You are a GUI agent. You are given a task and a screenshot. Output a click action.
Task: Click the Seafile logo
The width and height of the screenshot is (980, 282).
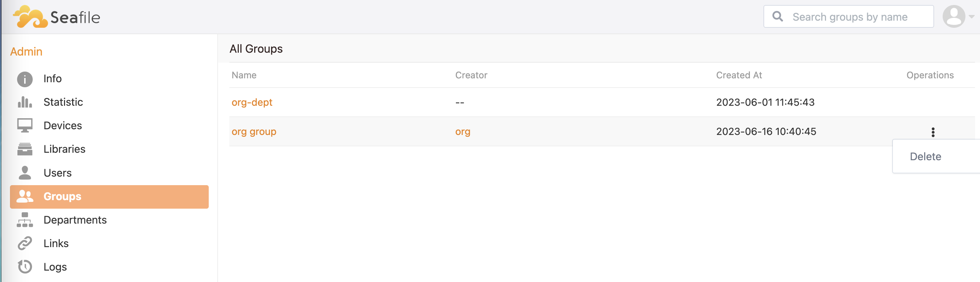click(x=57, y=17)
